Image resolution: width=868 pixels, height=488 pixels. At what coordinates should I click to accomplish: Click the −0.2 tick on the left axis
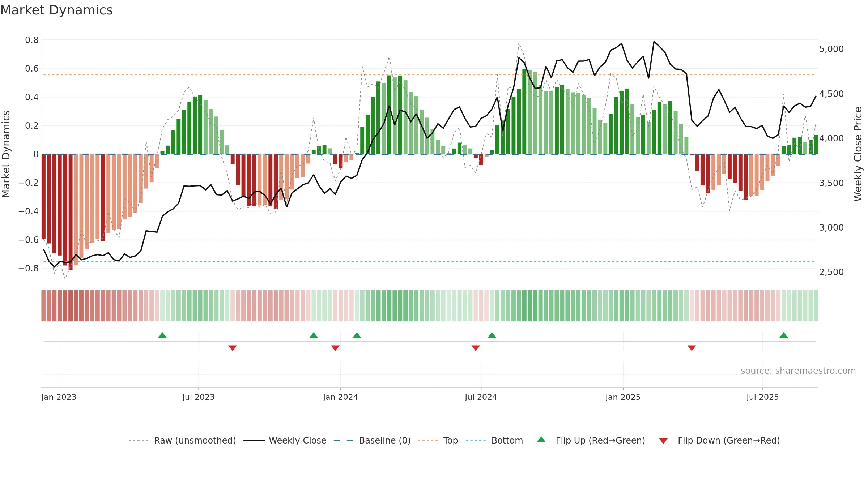(x=28, y=183)
